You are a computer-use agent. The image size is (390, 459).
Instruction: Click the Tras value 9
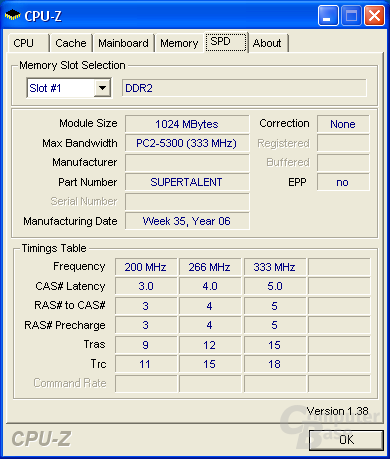coord(146,345)
